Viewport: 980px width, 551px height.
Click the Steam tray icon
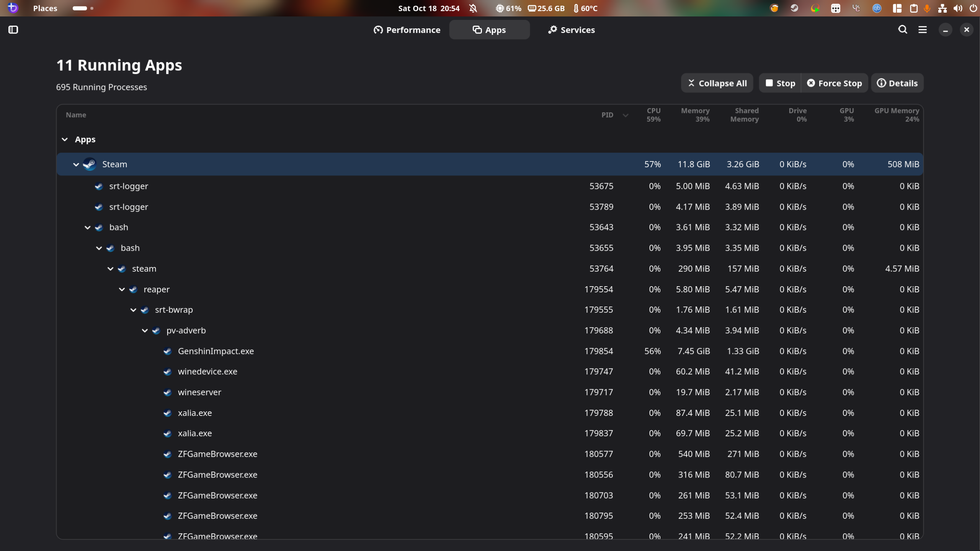794,8
